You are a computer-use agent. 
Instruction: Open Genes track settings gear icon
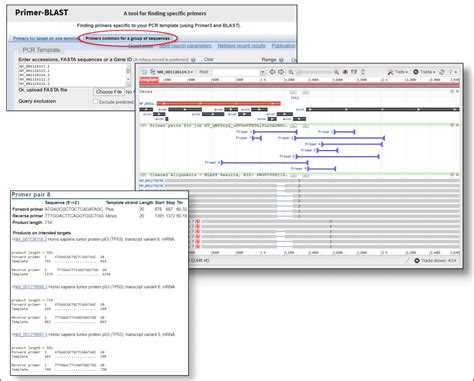452,91
